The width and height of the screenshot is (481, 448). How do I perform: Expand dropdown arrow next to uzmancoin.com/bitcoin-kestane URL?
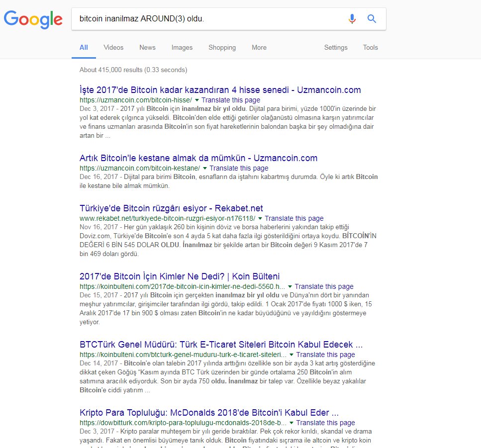pyautogui.click(x=205, y=169)
